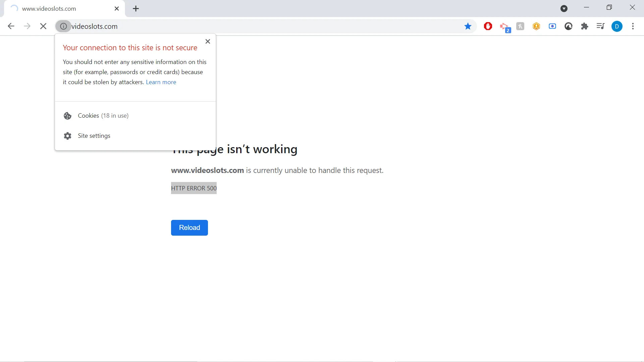Open the profile avatar D

tap(617, 26)
